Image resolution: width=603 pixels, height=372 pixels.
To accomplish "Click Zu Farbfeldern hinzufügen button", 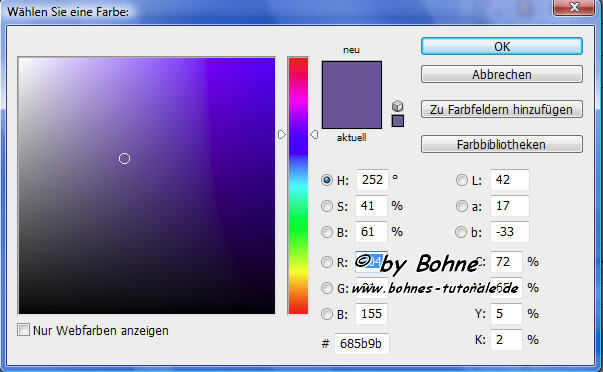I will click(502, 109).
